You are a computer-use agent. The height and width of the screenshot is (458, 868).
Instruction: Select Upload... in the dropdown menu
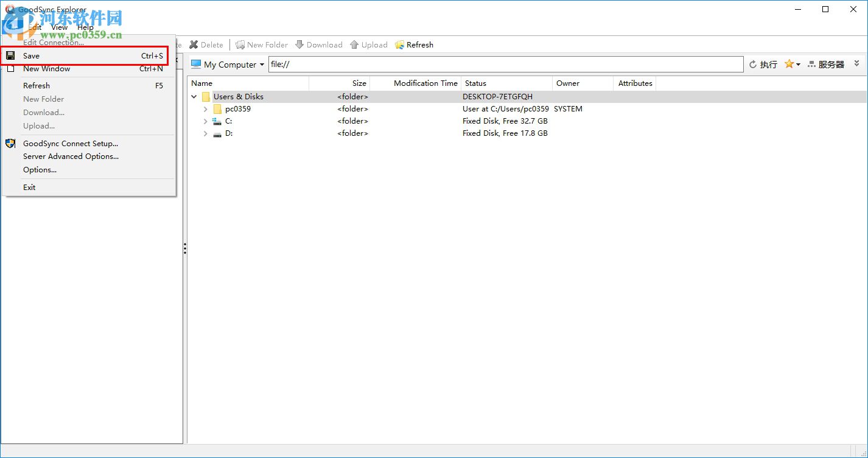[89, 126]
